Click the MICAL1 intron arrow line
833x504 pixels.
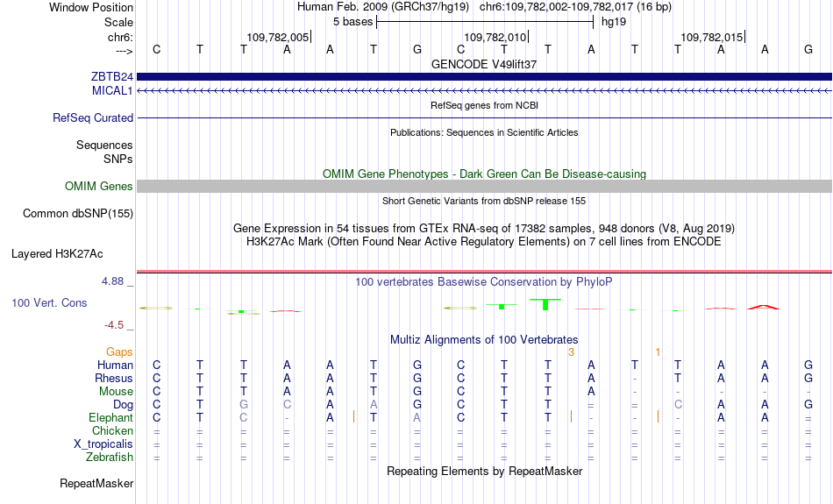484,91
